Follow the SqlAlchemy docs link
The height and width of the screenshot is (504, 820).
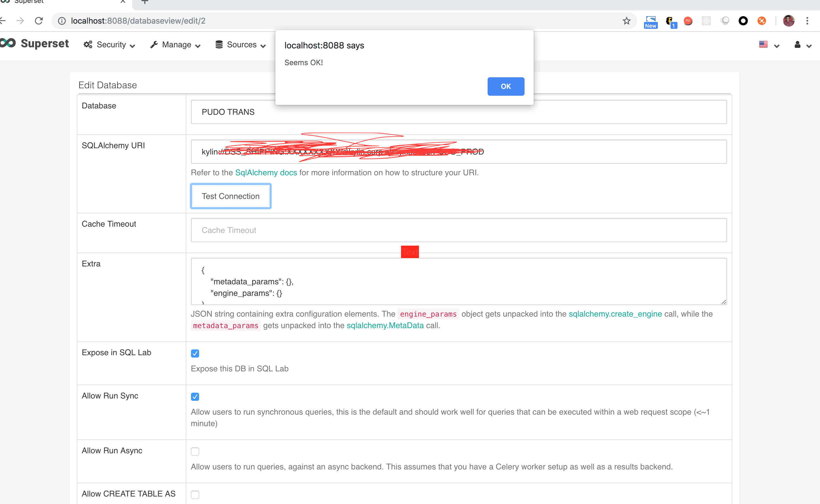[266, 173]
